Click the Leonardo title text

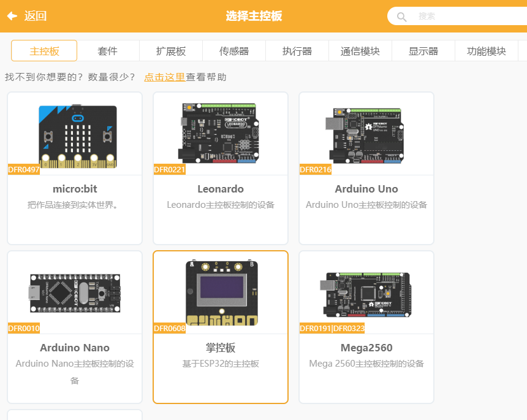click(221, 189)
